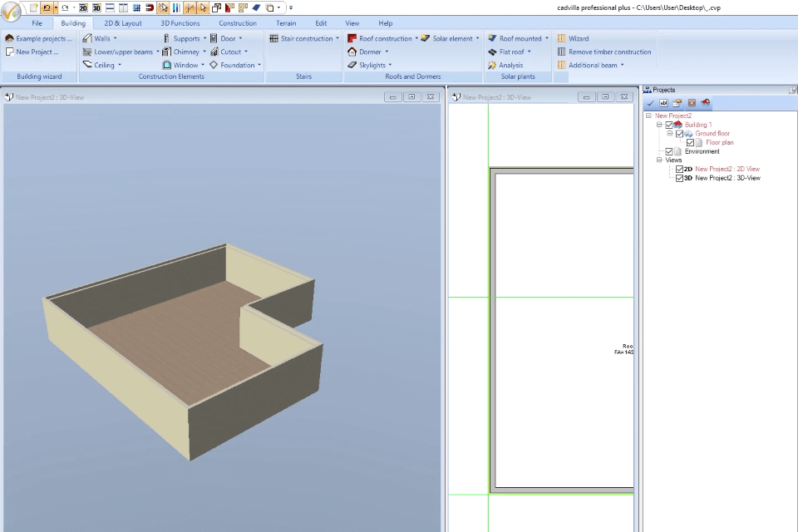The height and width of the screenshot is (532, 798).
Task: Click the Undo icon in quick access toolbar
Action: click(x=47, y=7)
